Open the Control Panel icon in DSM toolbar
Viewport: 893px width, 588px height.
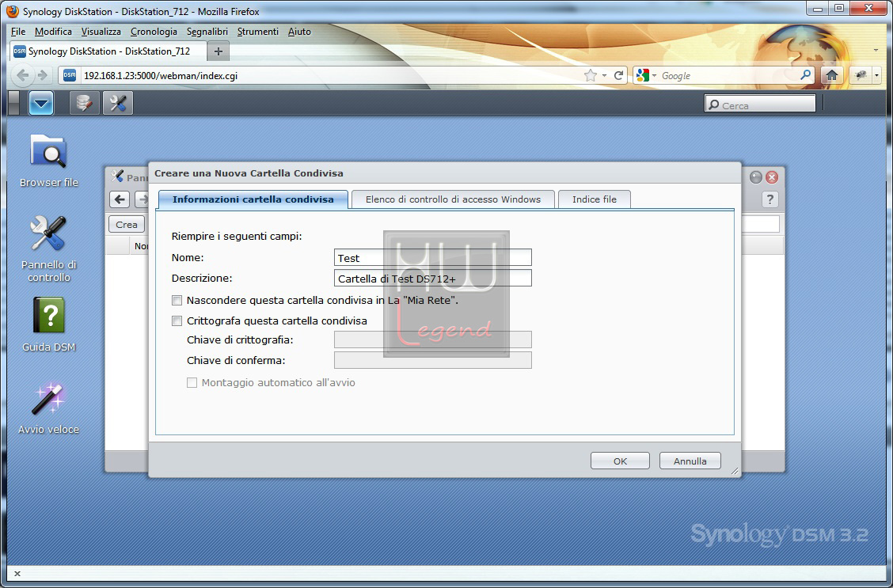[118, 103]
